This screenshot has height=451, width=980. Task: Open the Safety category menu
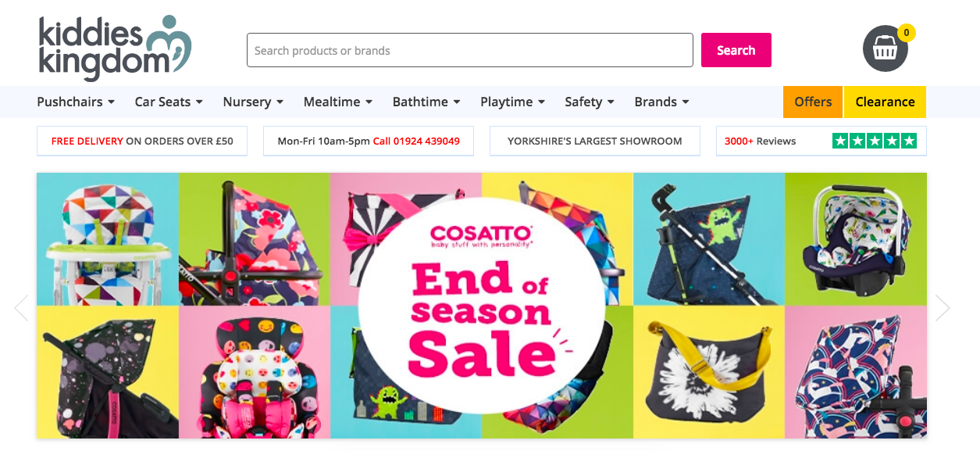click(589, 102)
